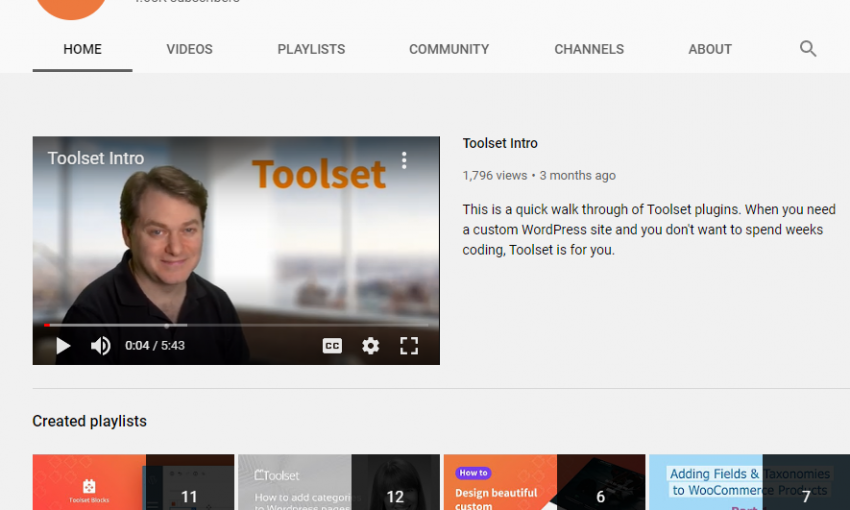Image resolution: width=850 pixels, height=510 pixels.
Task: Go to the Playlists tab
Action: (x=311, y=49)
